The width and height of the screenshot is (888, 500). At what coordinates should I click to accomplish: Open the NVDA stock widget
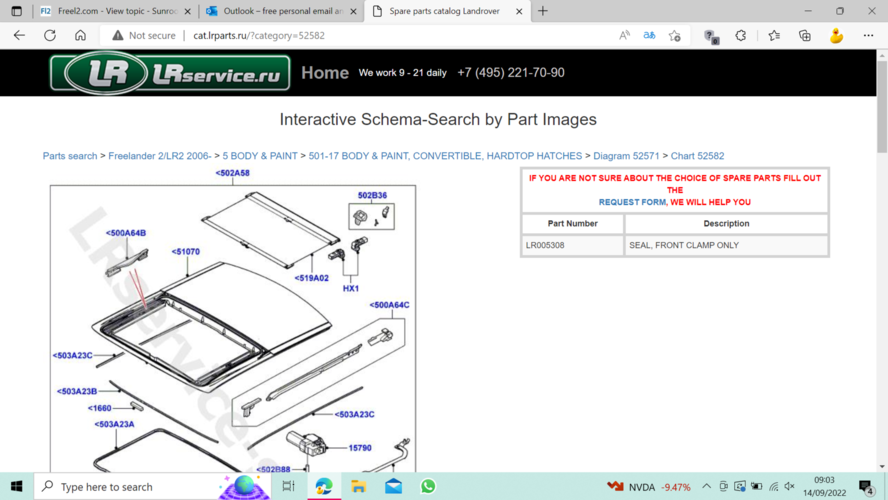[648, 487]
